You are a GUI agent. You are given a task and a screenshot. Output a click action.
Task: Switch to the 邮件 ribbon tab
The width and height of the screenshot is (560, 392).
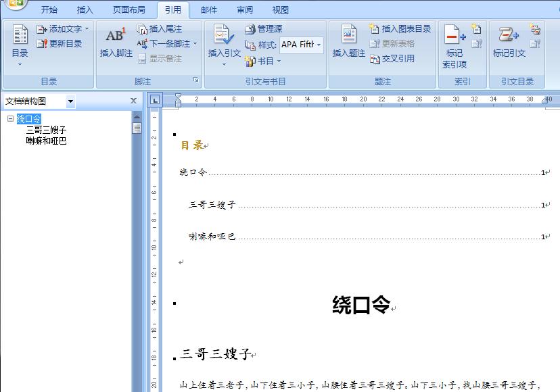[209, 9]
